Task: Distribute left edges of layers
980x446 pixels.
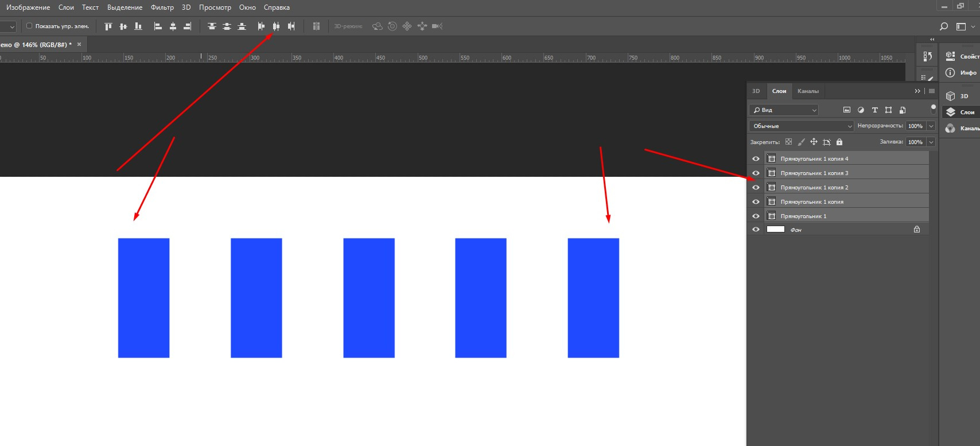Action: click(261, 26)
